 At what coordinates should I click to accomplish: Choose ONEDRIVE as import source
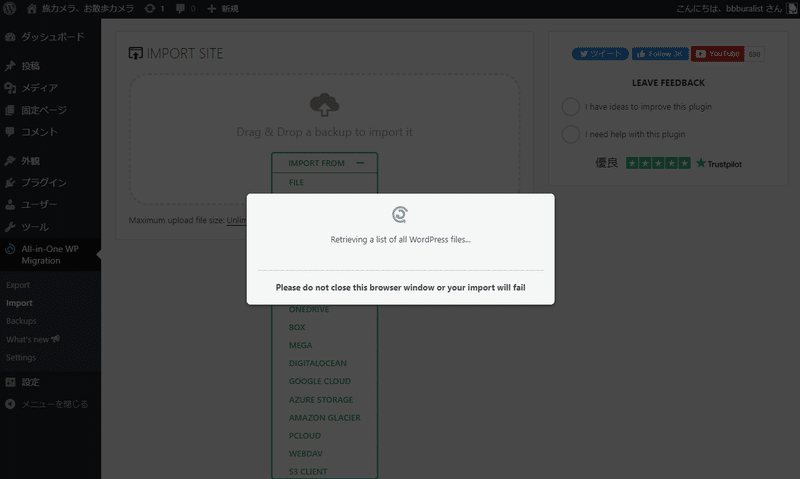pyautogui.click(x=309, y=310)
